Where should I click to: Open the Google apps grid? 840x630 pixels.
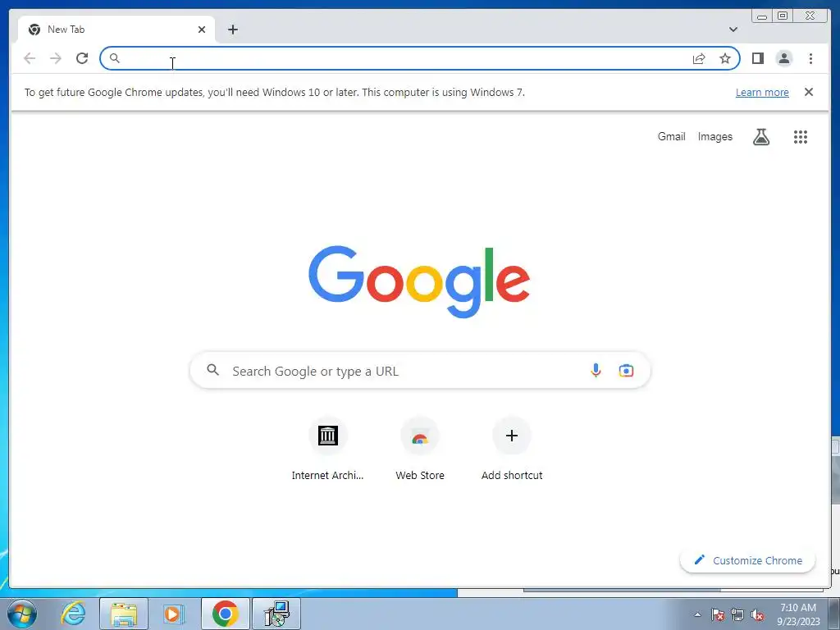[x=801, y=137]
